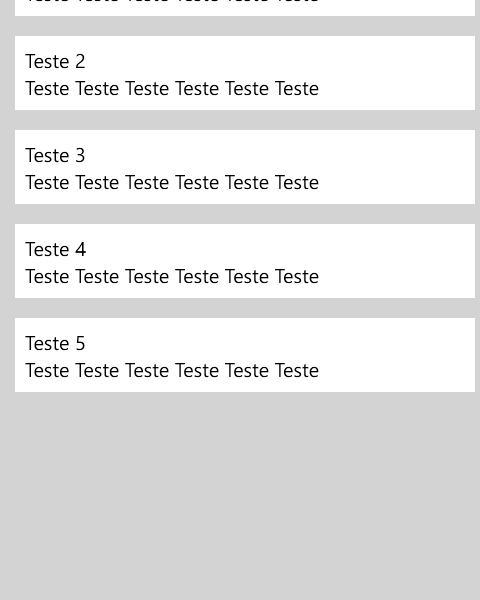The height and width of the screenshot is (600, 480).
Task: Select the "Teste 2" list item title
Action: (55, 62)
